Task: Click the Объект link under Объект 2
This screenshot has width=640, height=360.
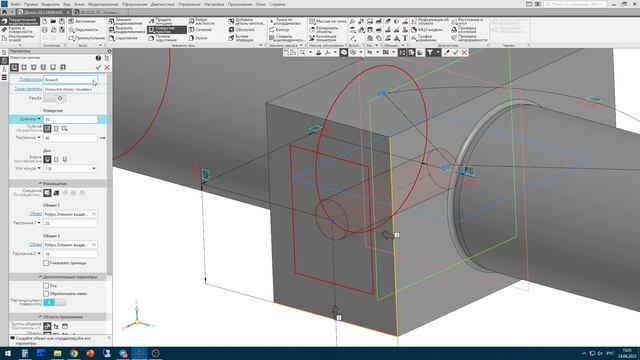Action: [36, 244]
